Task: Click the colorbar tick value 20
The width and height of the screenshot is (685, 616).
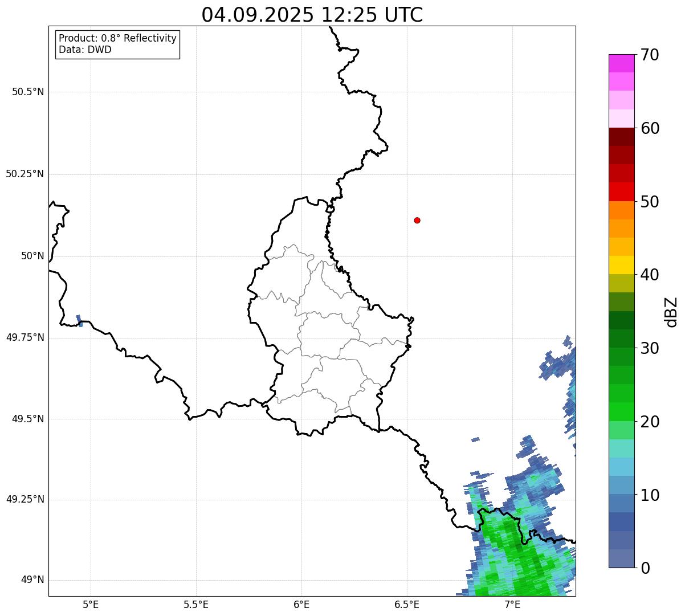Action: pos(650,422)
